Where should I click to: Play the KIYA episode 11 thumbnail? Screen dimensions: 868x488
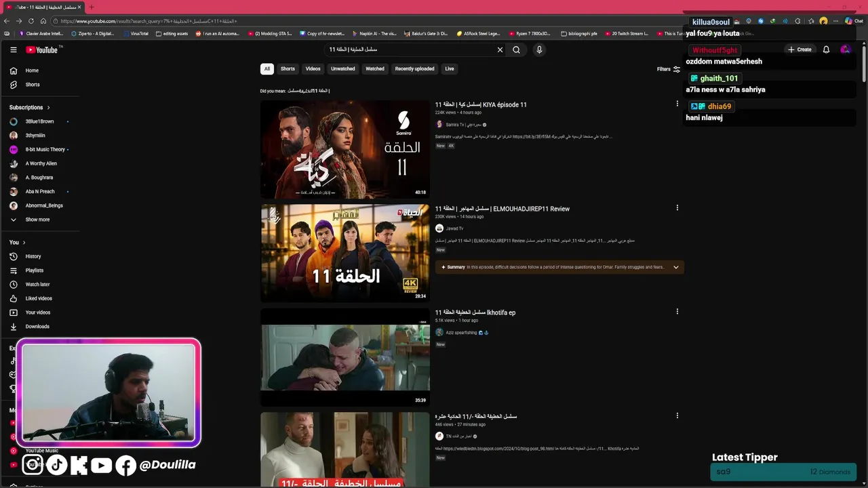345,149
